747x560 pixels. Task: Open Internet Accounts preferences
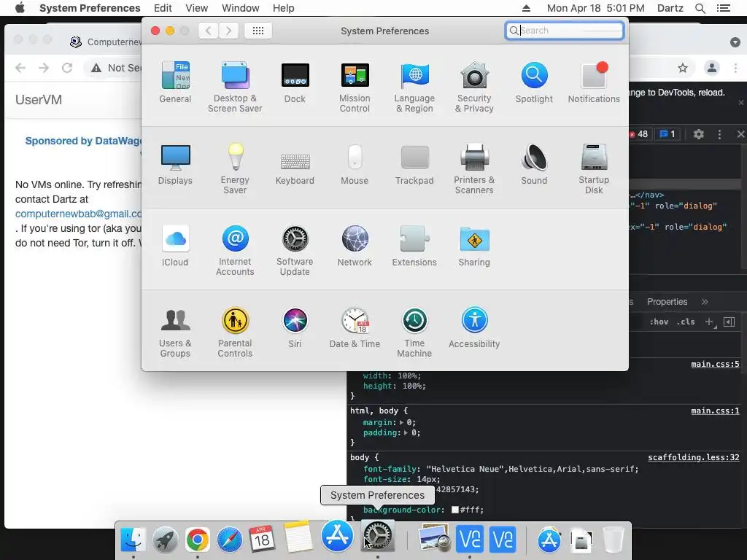point(235,251)
